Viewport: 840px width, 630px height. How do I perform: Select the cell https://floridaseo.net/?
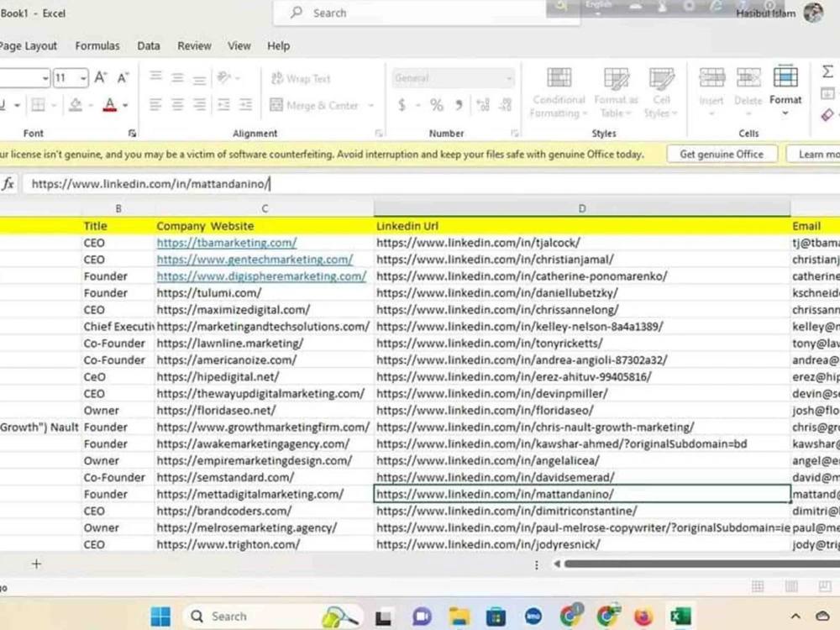click(x=264, y=411)
